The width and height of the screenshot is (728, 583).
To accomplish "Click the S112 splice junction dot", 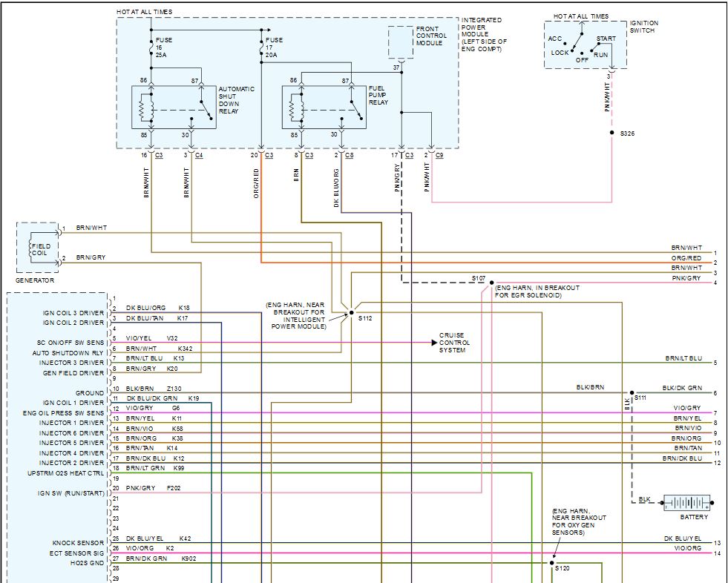I will coord(351,312).
